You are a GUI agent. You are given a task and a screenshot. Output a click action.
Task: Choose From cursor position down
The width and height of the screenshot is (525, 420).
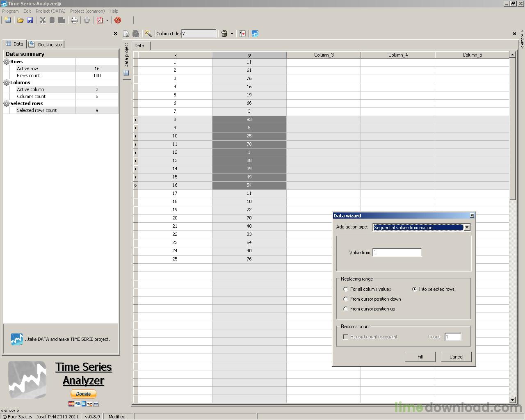[x=346, y=299]
